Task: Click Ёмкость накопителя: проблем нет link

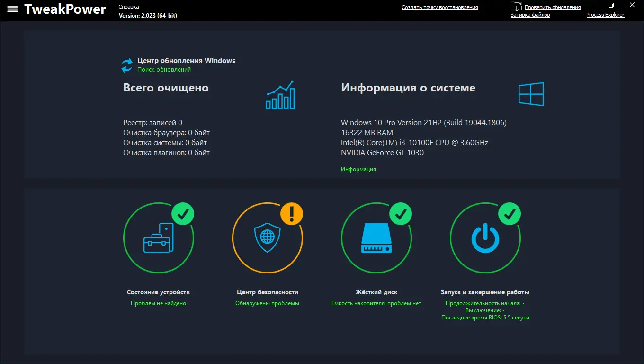Action: [x=376, y=303]
